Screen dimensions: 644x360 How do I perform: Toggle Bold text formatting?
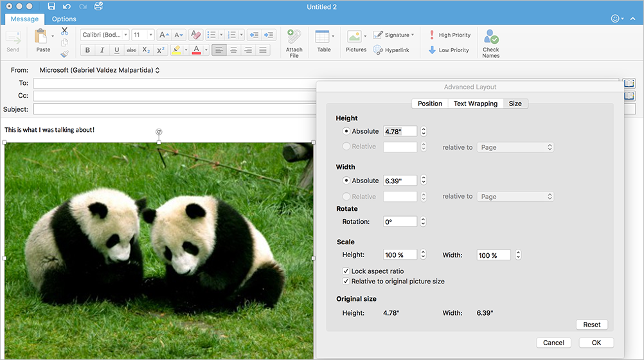coord(88,50)
